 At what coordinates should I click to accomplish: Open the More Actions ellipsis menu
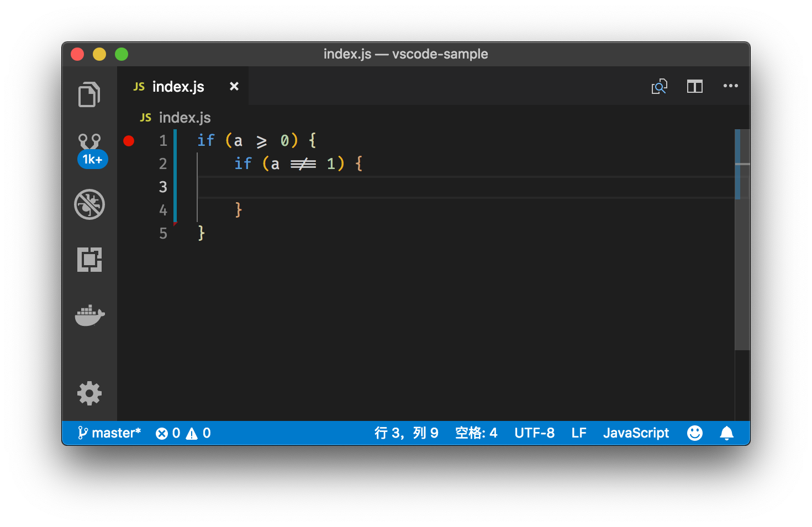(731, 86)
